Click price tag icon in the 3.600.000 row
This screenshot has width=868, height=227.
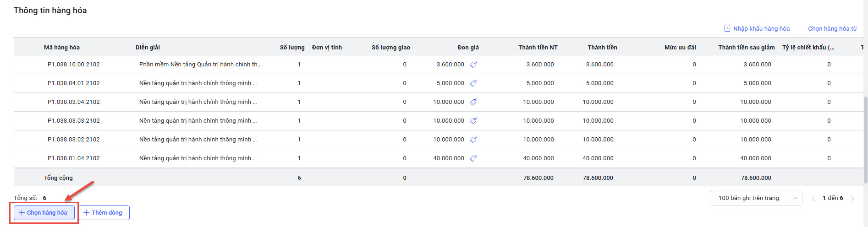(x=473, y=65)
